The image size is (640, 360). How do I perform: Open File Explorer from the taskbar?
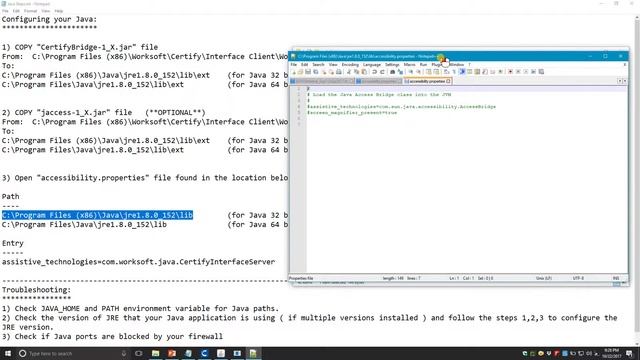tap(156, 353)
